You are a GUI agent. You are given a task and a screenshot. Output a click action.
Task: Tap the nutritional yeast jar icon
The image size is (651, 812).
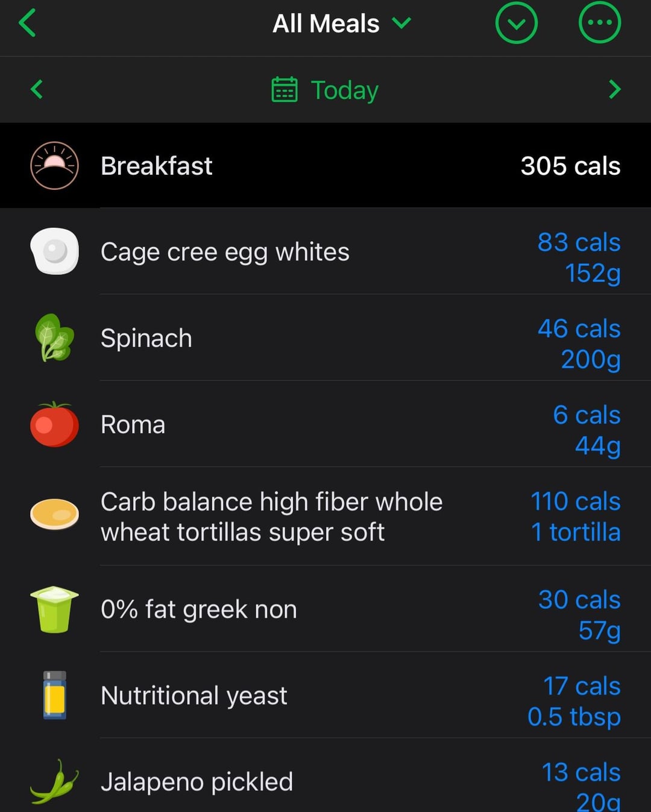pyautogui.click(x=54, y=695)
